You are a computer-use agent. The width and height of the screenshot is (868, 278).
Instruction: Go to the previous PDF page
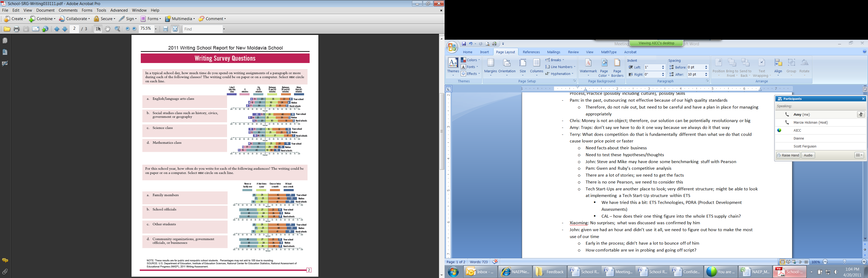click(57, 29)
